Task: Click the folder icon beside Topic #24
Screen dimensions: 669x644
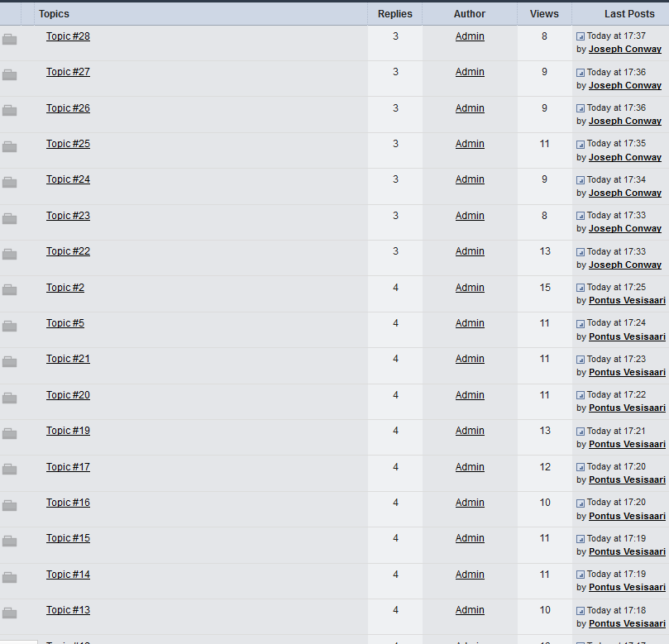Action: point(9,183)
